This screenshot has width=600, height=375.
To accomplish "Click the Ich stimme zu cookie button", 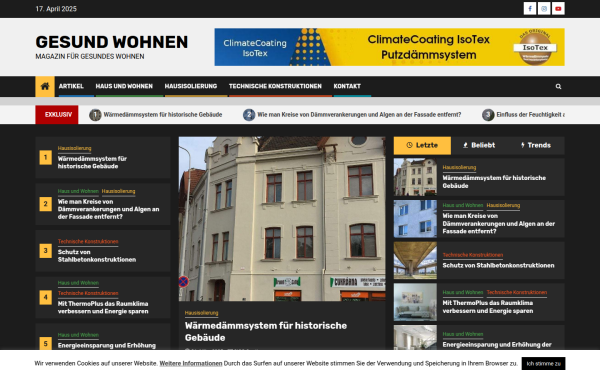I will pyautogui.click(x=543, y=364).
